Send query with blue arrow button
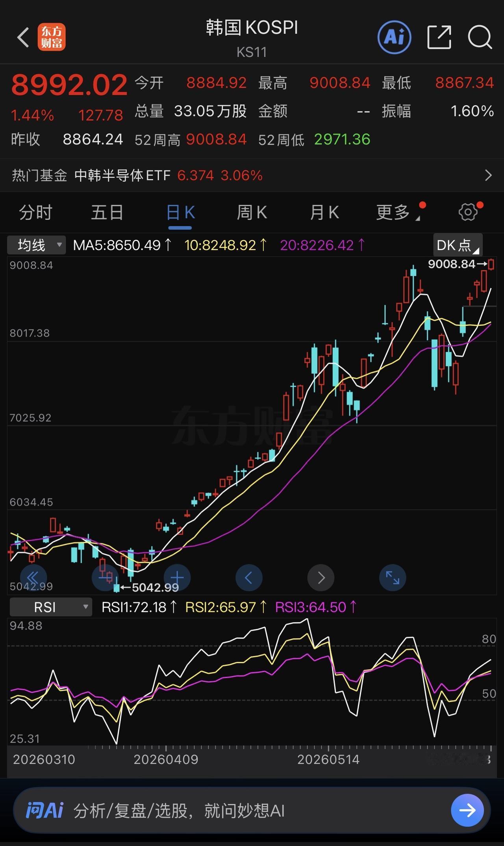This screenshot has width=504, height=846. pos(467,810)
